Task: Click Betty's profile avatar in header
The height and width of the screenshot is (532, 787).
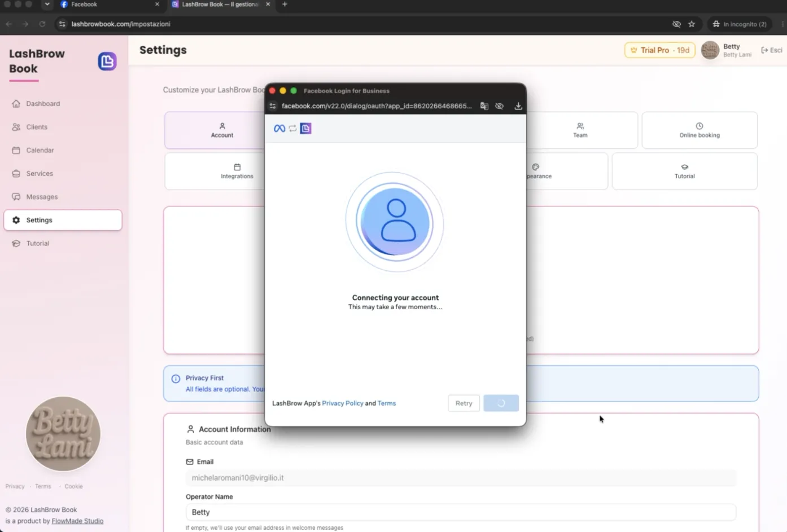Action: click(x=710, y=50)
